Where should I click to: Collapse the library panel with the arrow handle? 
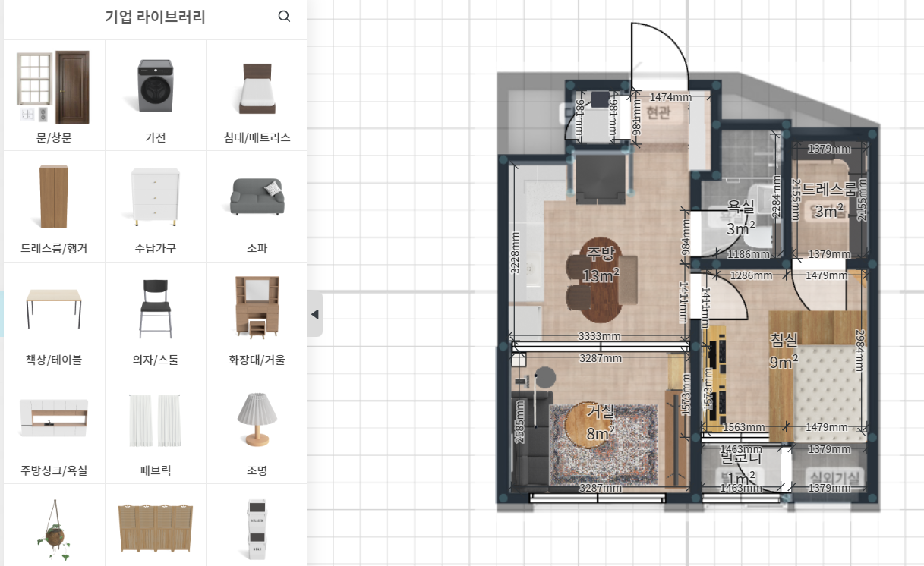coord(315,313)
